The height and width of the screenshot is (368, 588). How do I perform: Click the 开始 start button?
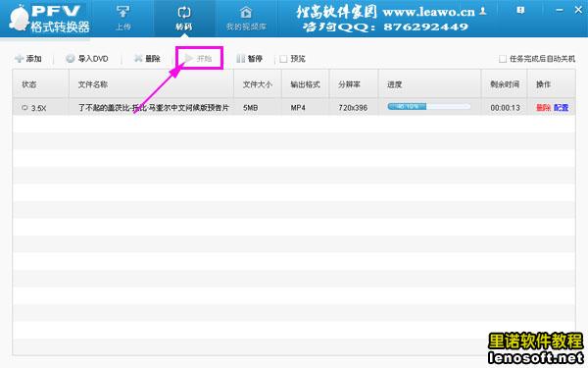point(199,58)
